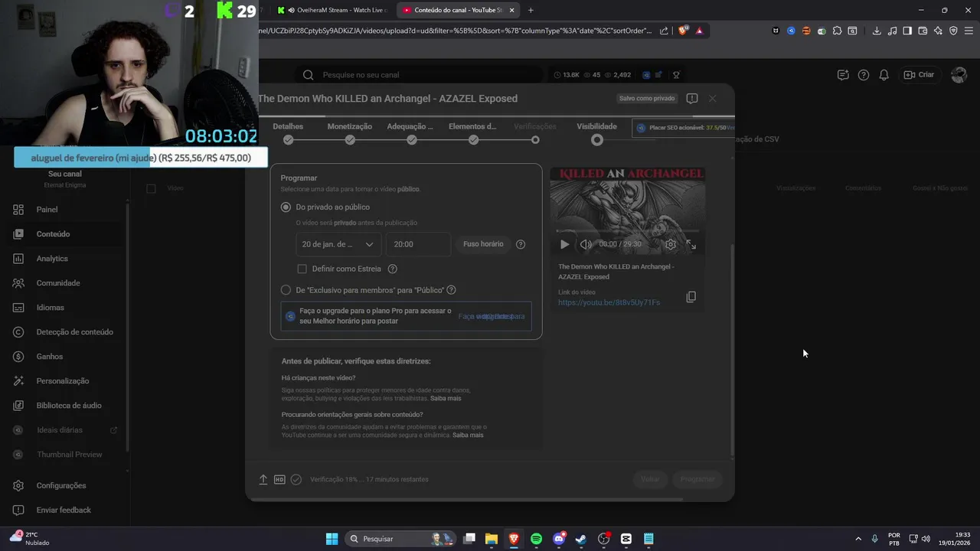
Task: Click the Personalização wand icon
Action: [18, 381]
